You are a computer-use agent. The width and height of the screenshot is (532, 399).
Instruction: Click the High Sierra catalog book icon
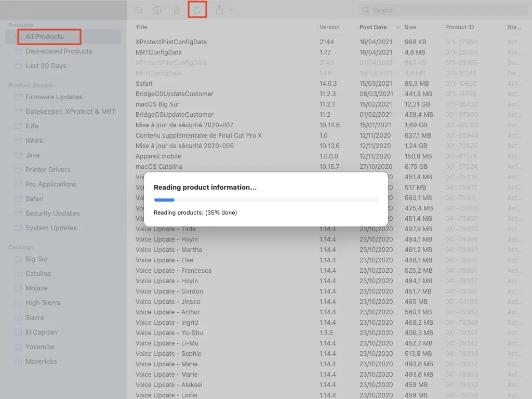pos(18,303)
